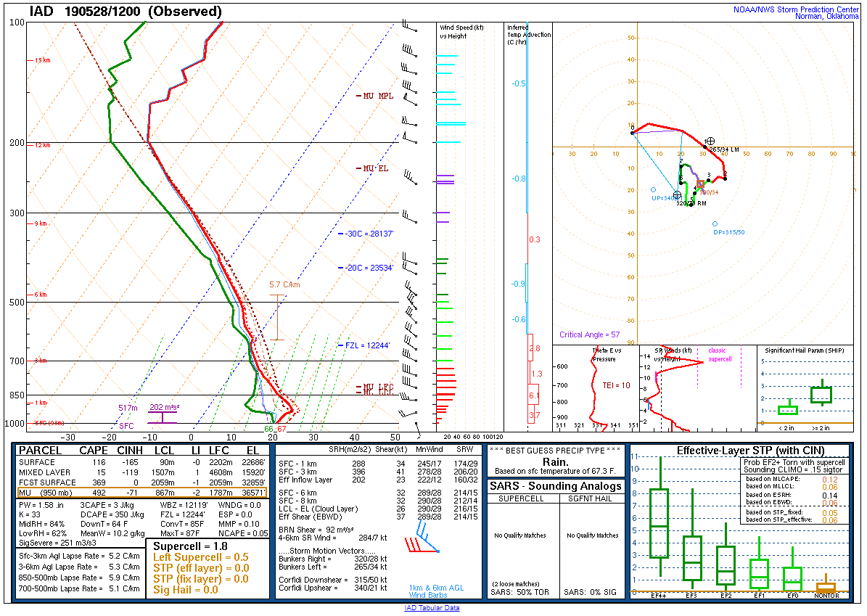Click the SARS: 0% SIG result
This screenshot has width=867, height=616.
click(x=590, y=592)
